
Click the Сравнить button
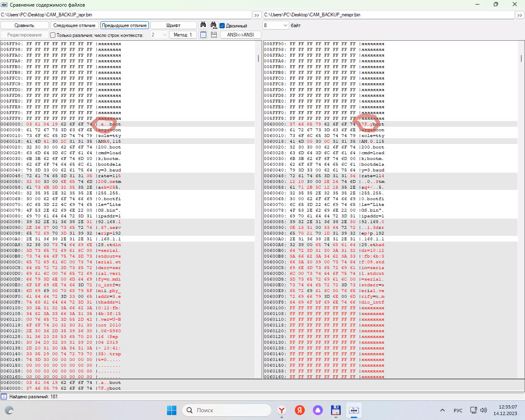click(24, 25)
